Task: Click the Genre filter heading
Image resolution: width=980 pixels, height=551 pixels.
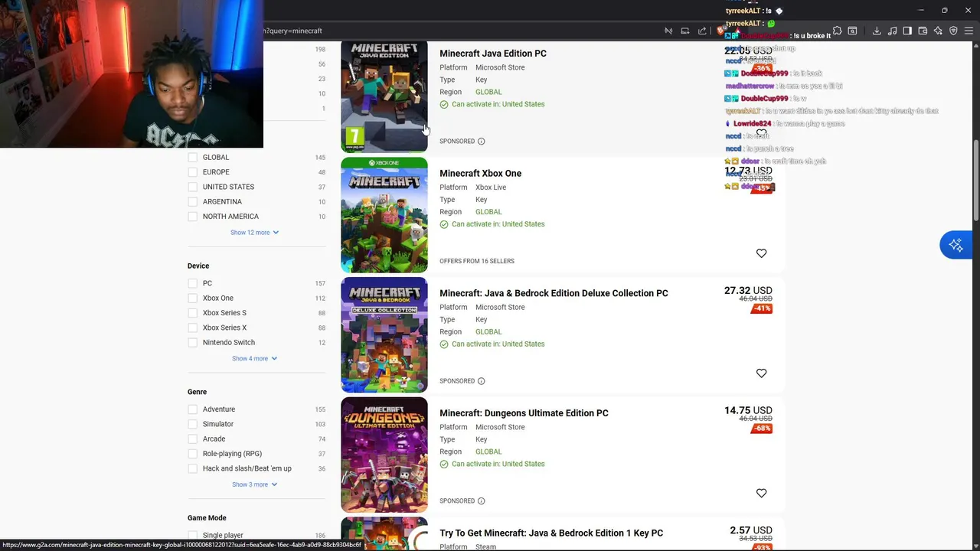Action: tap(197, 392)
